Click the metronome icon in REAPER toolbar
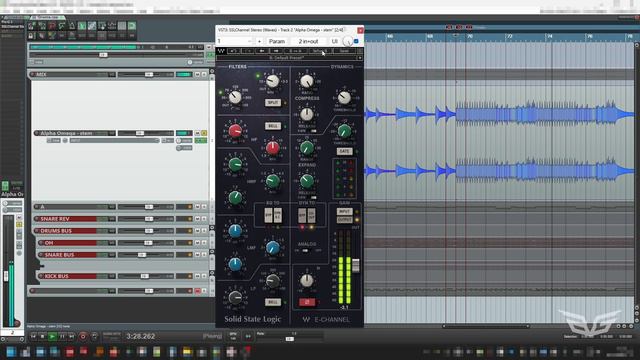Viewport: 640px width, 360px height. 72,26
